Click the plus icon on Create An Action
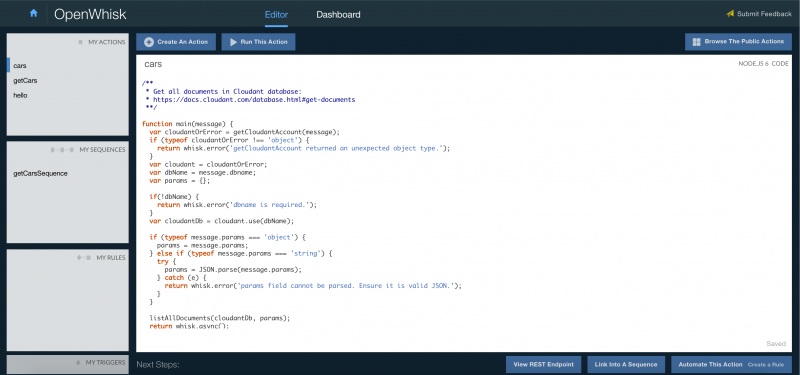The image size is (800, 375). pos(149,42)
